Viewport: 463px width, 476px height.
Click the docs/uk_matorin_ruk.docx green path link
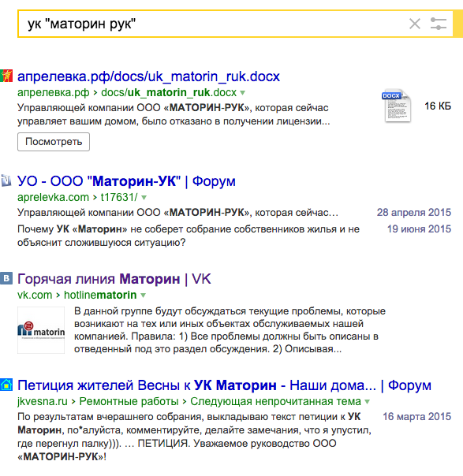tap(169, 92)
